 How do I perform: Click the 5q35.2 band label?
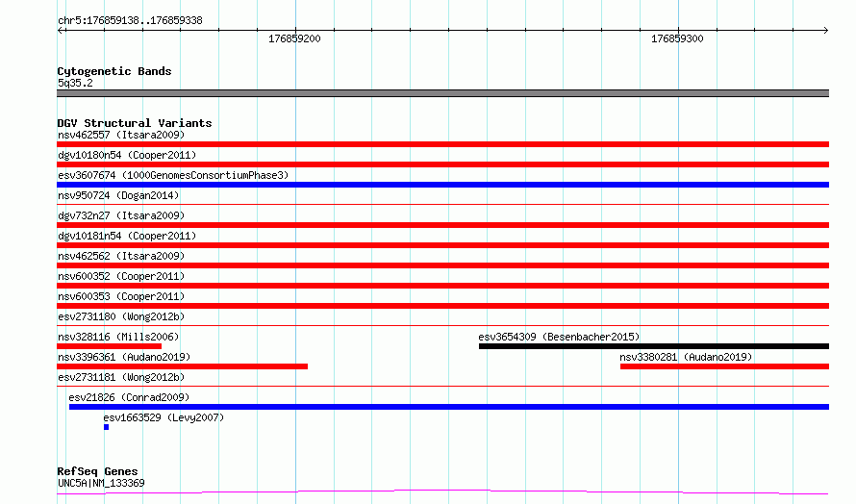(75, 83)
